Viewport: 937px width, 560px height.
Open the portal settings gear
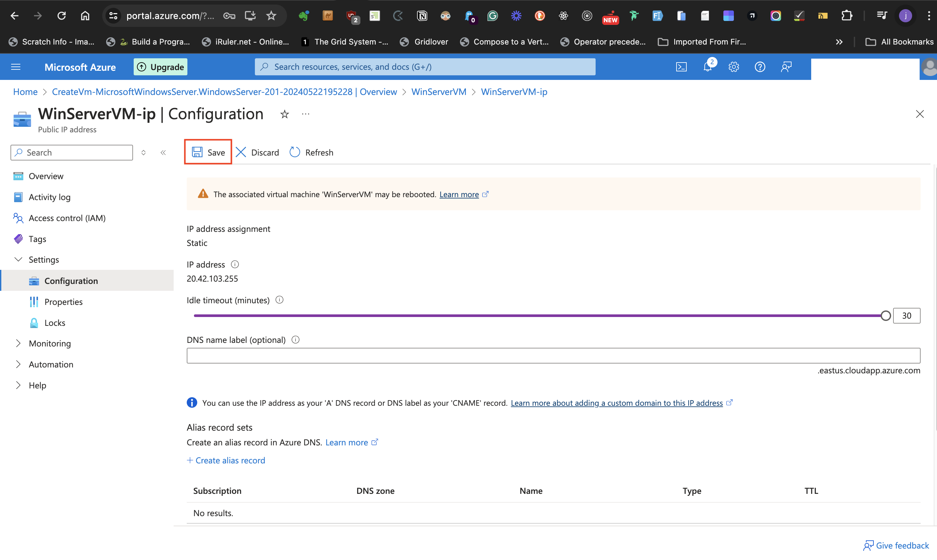[x=734, y=67]
